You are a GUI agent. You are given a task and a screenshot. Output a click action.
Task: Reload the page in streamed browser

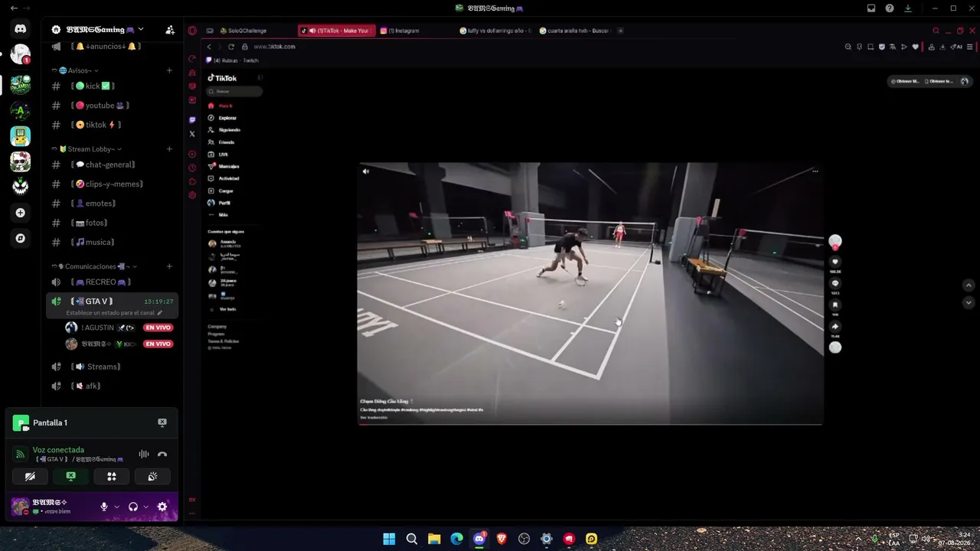pyautogui.click(x=231, y=47)
